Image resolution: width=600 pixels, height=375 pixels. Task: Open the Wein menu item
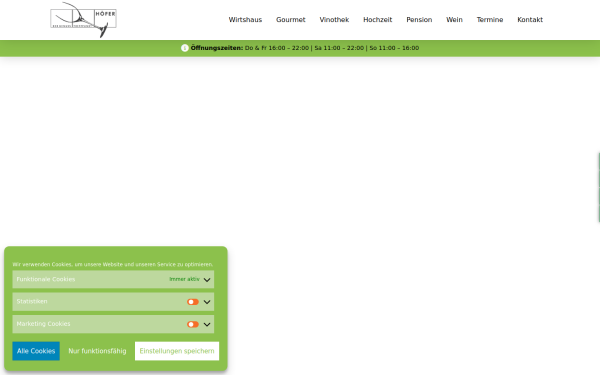point(454,20)
